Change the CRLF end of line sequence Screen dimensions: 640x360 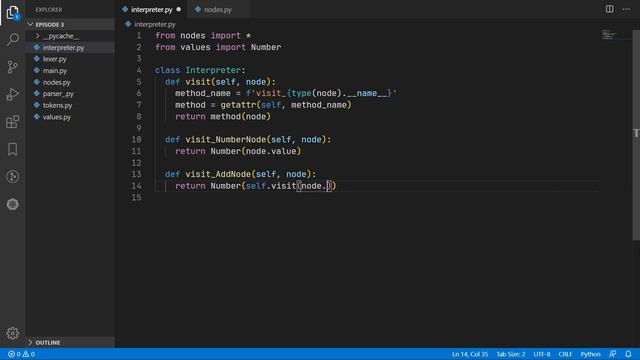click(565, 354)
